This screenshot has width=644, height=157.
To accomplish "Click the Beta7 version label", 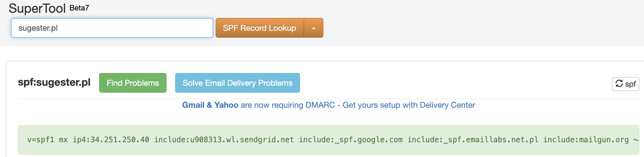I will (79, 8).
